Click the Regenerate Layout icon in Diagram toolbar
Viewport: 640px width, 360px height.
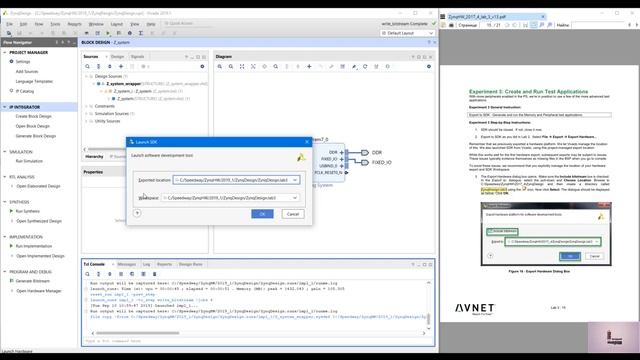click(365, 66)
